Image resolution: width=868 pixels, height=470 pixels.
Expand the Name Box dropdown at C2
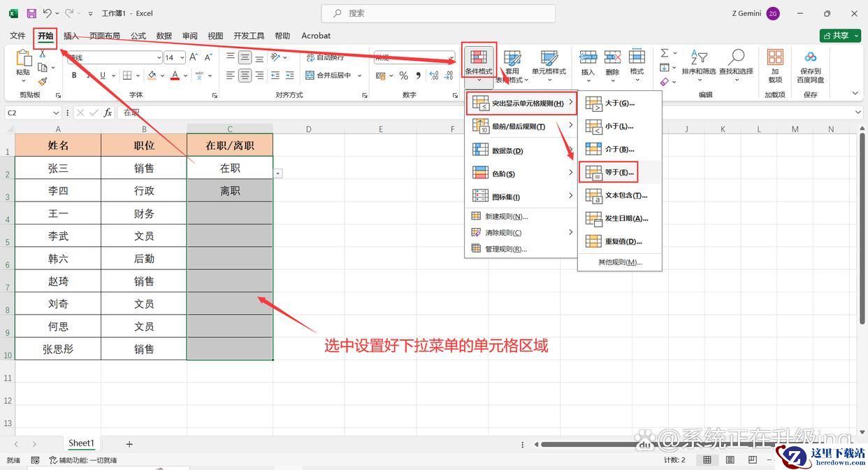click(56, 113)
